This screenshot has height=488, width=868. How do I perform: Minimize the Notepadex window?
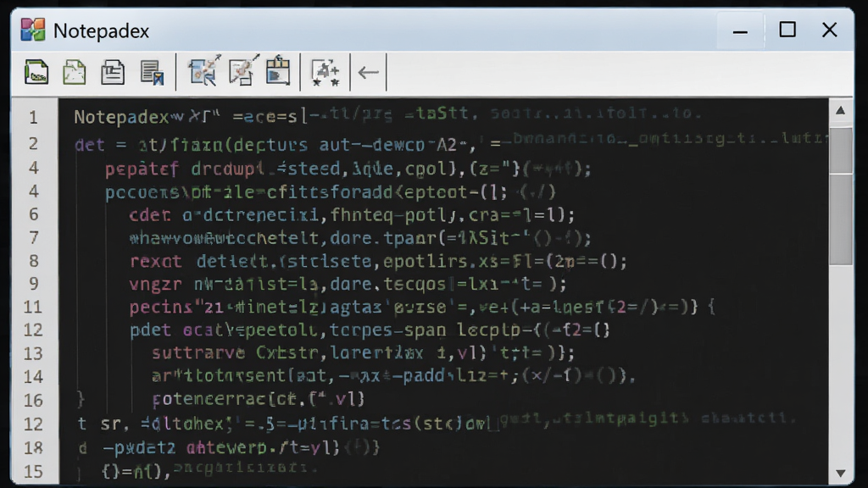point(740,31)
